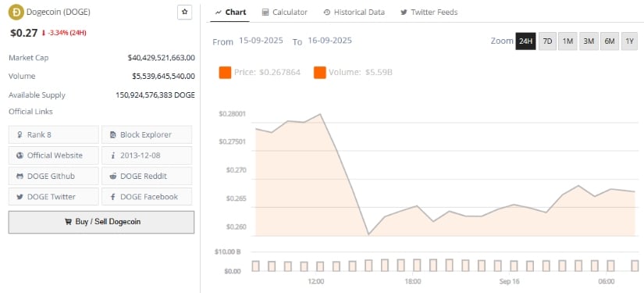Click the Buy / Sell Dogecoin button
Image resolution: width=644 pixels, height=293 pixels.
[x=101, y=222]
